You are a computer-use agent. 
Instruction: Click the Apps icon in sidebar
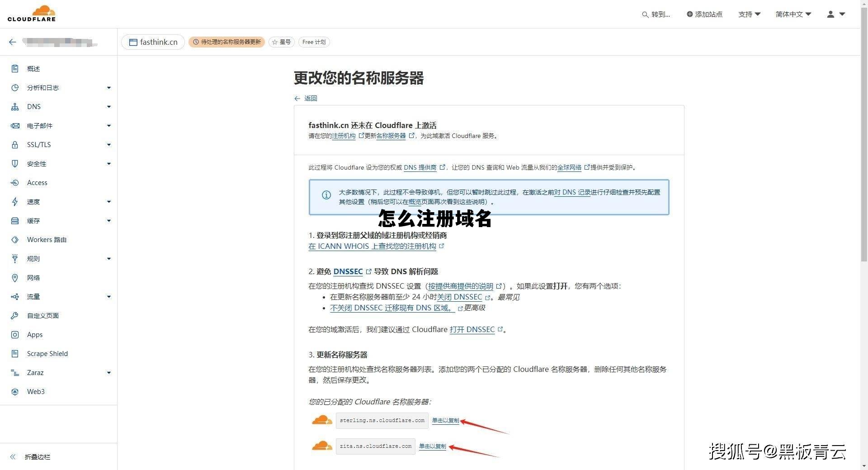[x=15, y=335]
